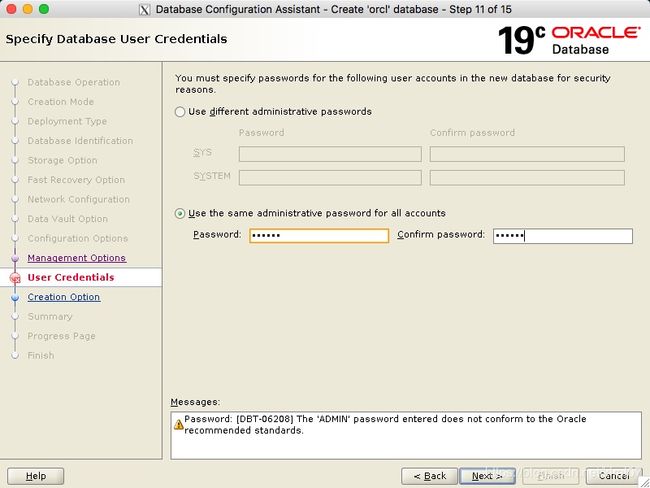Click the DBT-06208 warning message text
Viewport: 650px width, 488px height.
pyautogui.click(x=385, y=425)
